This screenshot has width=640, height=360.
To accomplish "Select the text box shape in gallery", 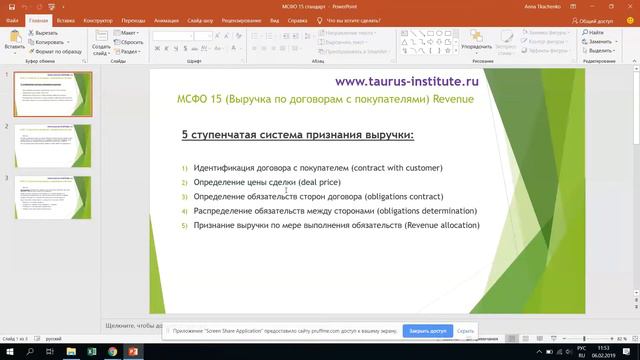I will pos(404,33).
